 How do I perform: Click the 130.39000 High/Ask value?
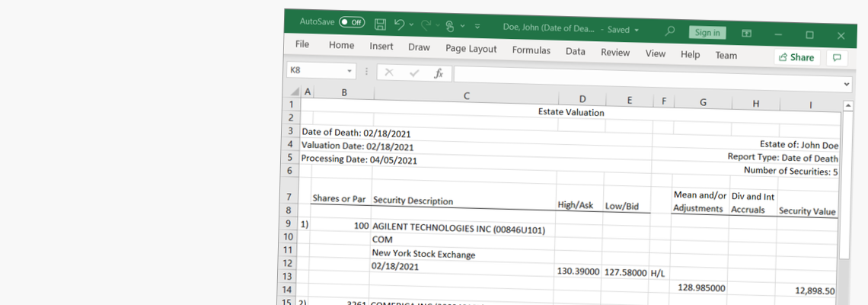pyautogui.click(x=577, y=271)
